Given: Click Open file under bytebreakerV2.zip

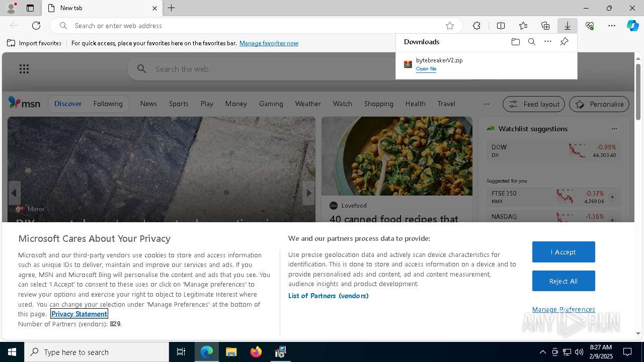Looking at the screenshot, I should (426, 69).
